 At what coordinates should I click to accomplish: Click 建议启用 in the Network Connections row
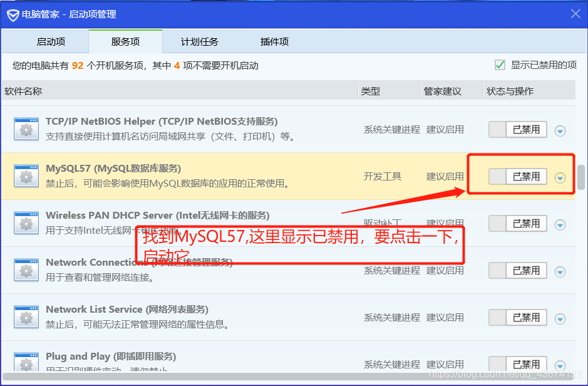point(445,271)
